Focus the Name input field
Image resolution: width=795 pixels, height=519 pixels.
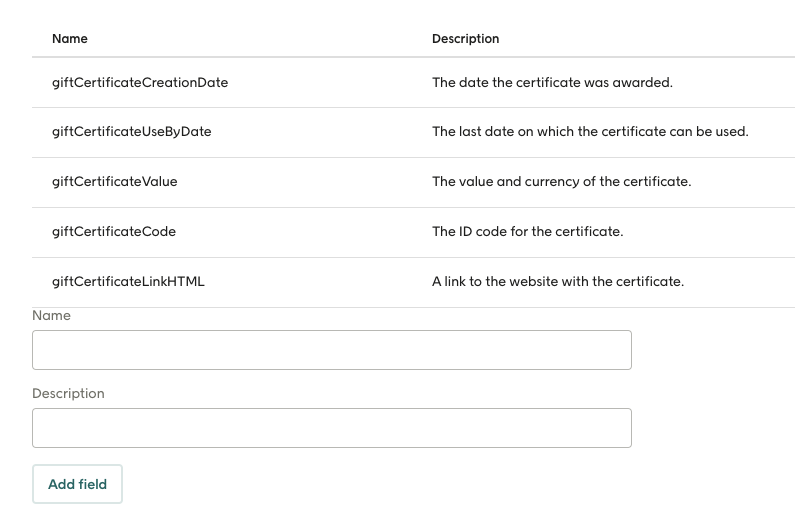point(332,350)
